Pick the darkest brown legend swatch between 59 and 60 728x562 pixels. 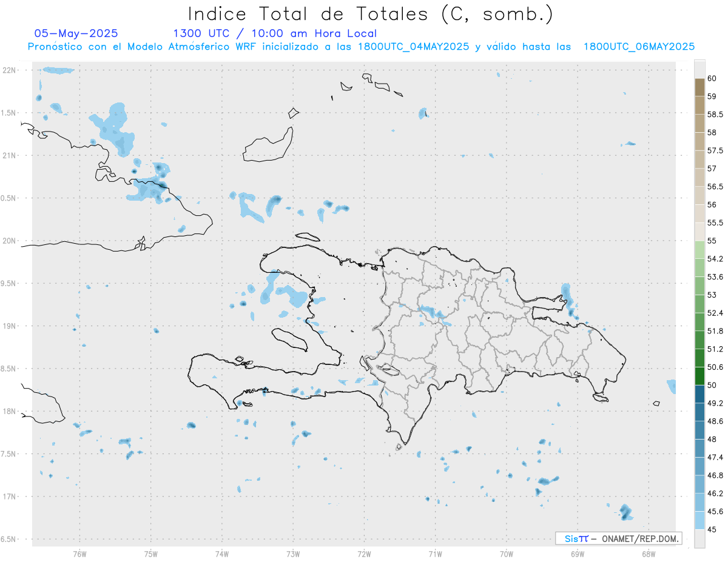pyautogui.click(x=699, y=87)
